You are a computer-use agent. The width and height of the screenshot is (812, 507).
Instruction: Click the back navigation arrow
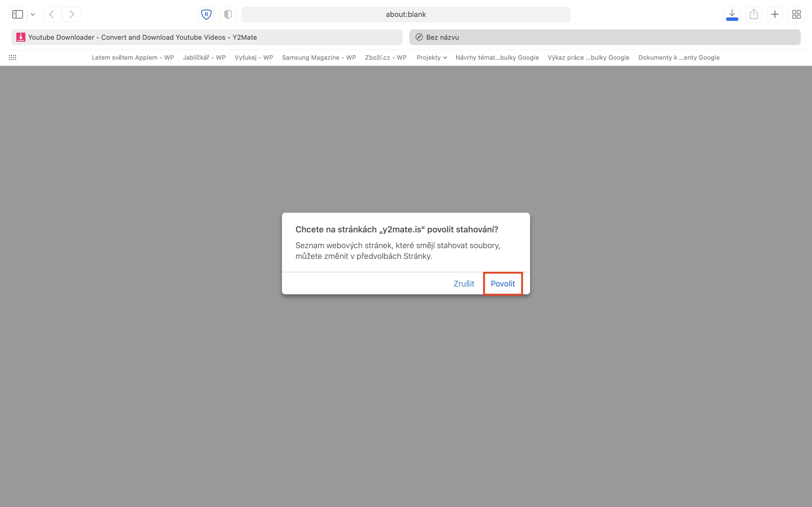(x=52, y=14)
